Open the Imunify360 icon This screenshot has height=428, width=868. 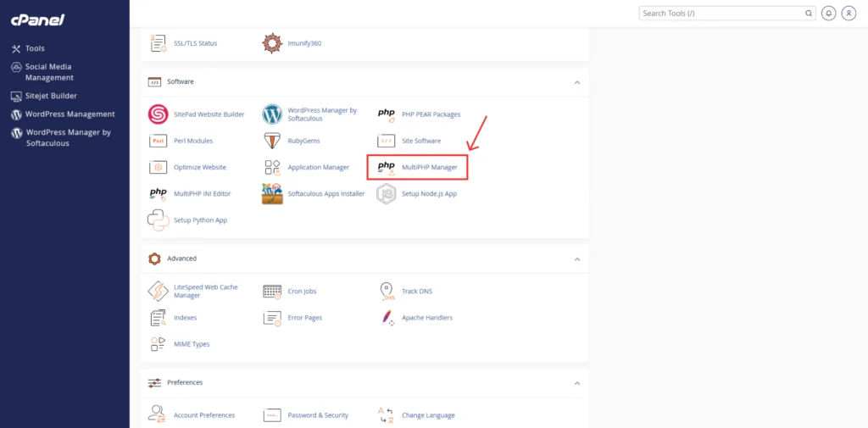[272, 43]
